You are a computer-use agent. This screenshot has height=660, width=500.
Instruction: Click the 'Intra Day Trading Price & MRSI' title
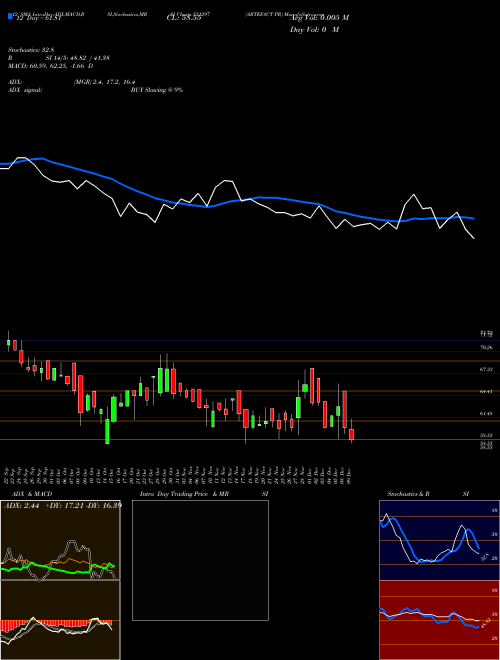pos(204,494)
